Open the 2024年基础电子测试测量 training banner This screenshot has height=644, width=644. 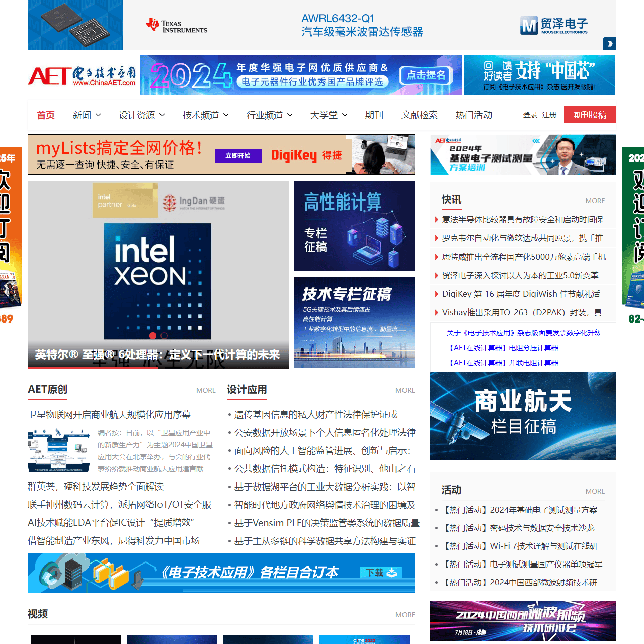click(x=523, y=154)
